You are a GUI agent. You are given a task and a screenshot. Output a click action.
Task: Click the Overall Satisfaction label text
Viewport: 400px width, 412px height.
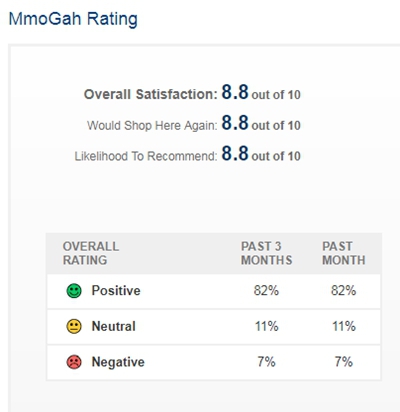click(x=151, y=94)
